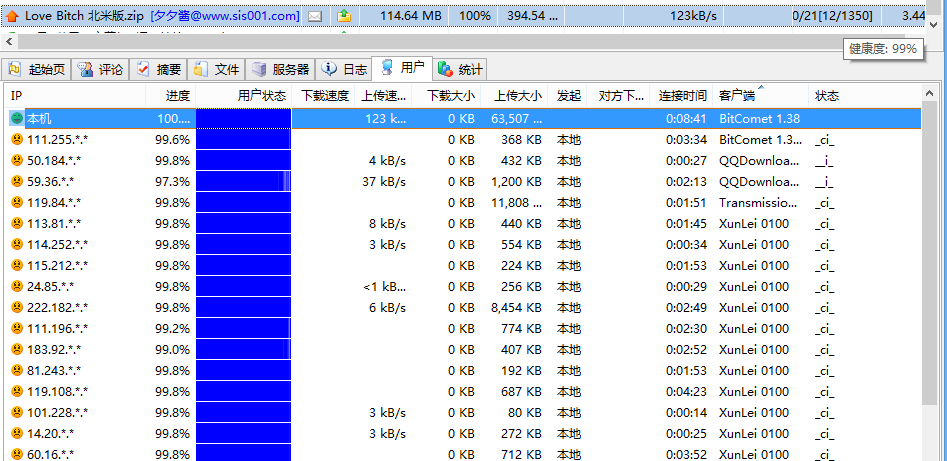The width and height of the screenshot is (947, 461).
Task: Click the sis001.com link in torrent name
Action: 227,16
